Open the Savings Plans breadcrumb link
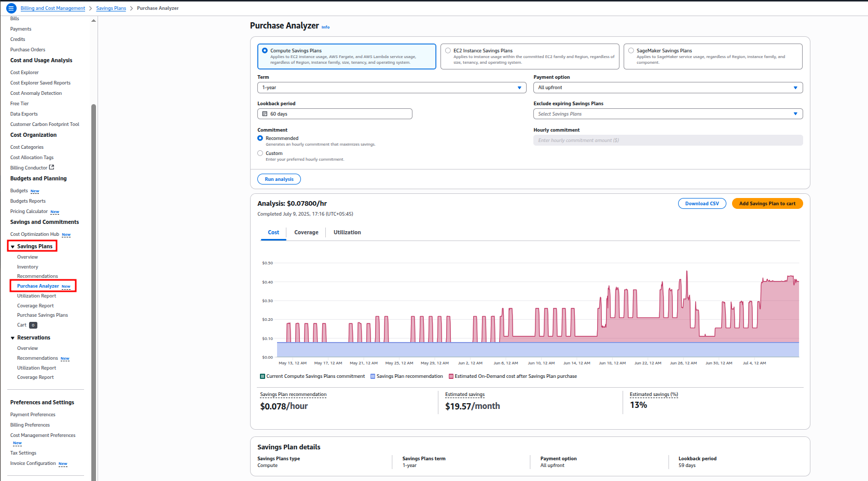 tap(111, 8)
